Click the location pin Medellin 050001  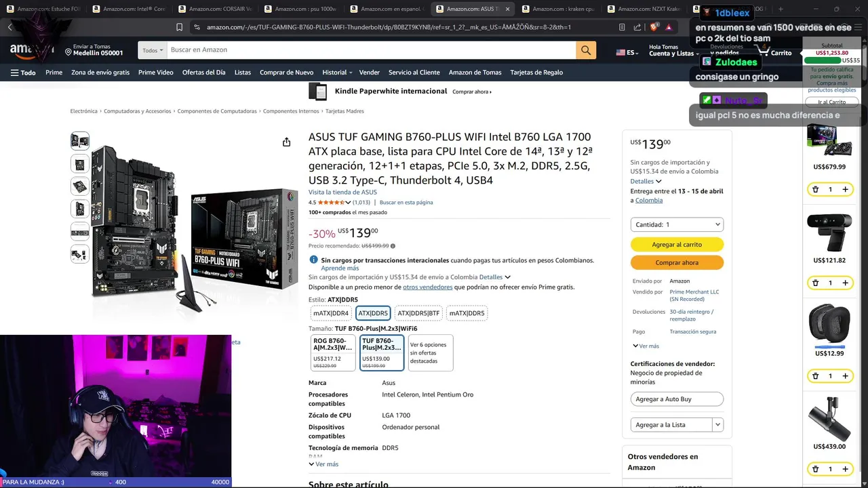click(94, 49)
